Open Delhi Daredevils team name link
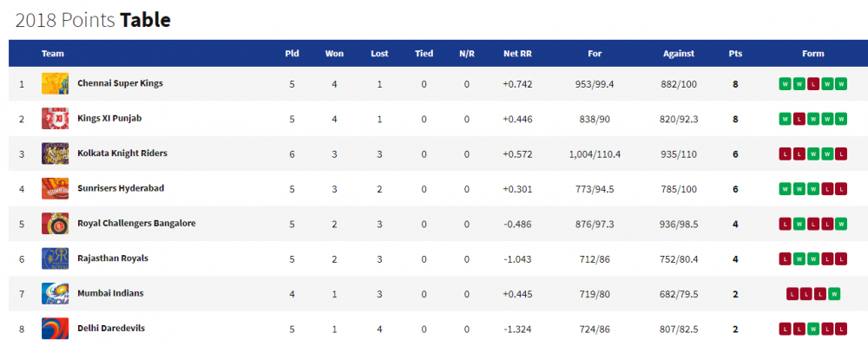 click(111, 328)
